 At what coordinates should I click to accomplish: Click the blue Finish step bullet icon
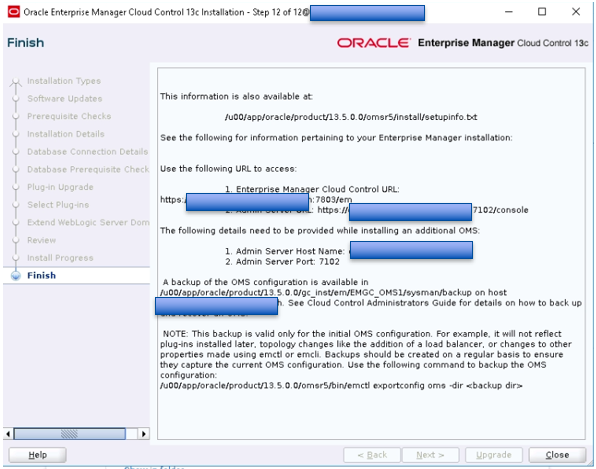click(x=16, y=276)
